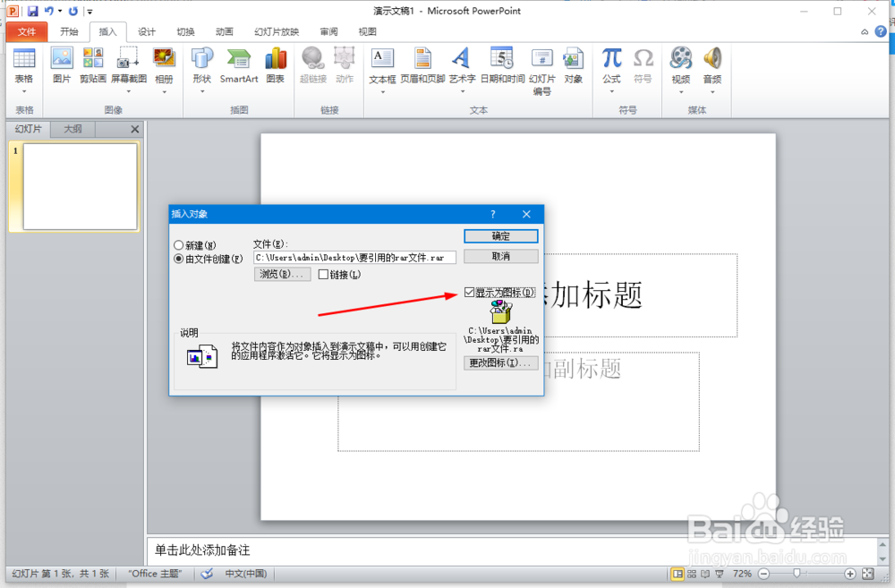Select the 屏幕截图 screenshot tool
Viewport: 895px width, 588px height.
tap(128, 58)
